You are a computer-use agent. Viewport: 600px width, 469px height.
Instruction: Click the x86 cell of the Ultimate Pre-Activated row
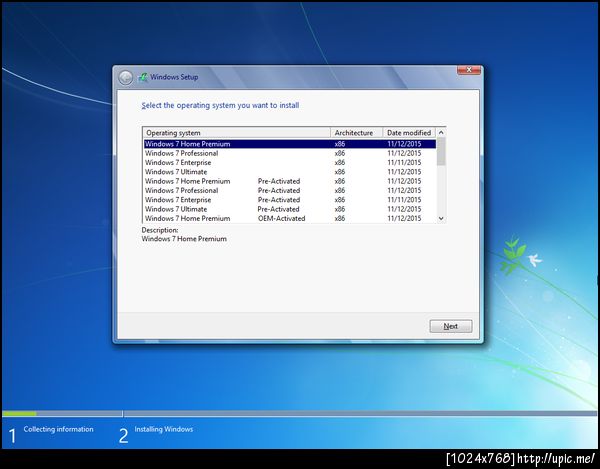click(x=340, y=209)
